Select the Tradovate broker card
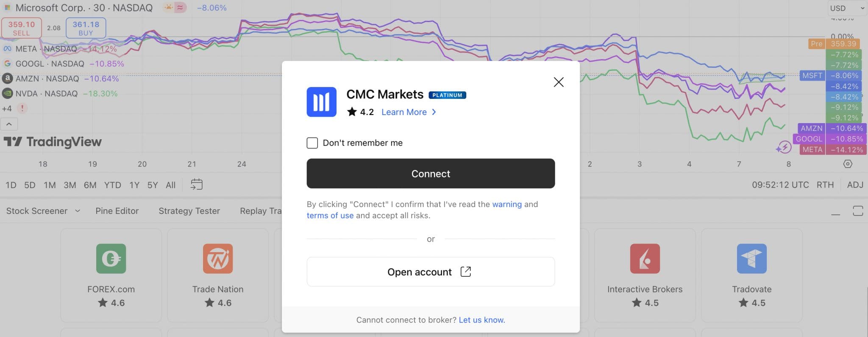 pyautogui.click(x=752, y=275)
